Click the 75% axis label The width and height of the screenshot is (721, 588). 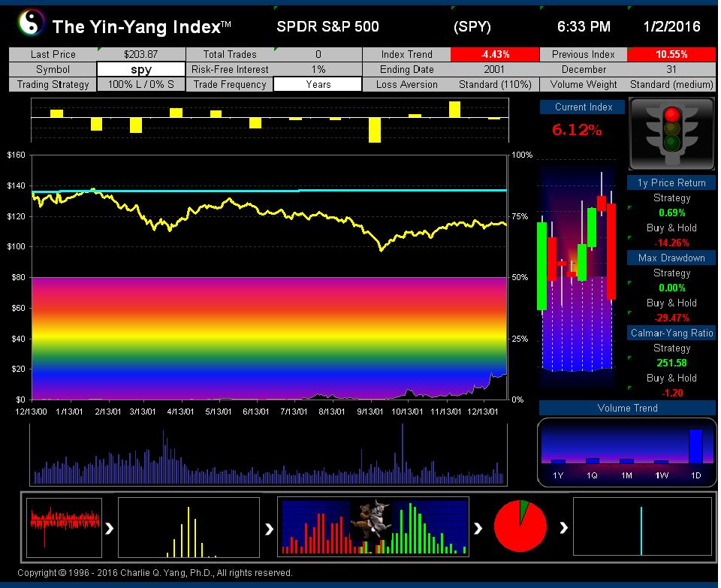click(x=520, y=216)
